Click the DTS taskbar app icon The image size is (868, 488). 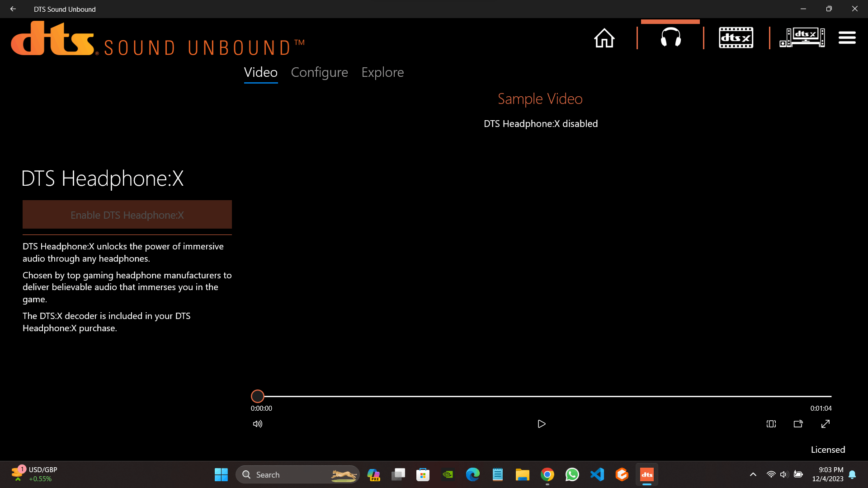[646, 474]
